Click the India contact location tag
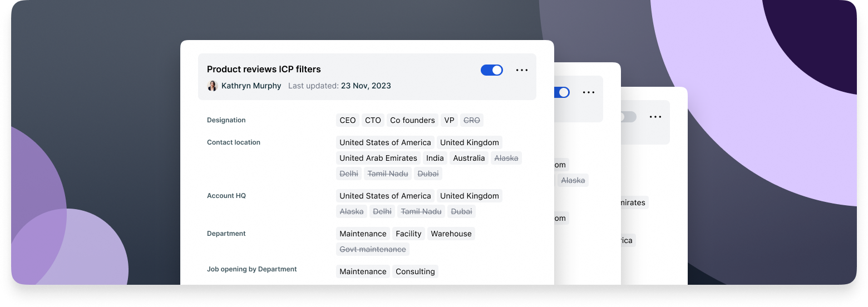Viewport: 868px width, 307px height. (435, 158)
